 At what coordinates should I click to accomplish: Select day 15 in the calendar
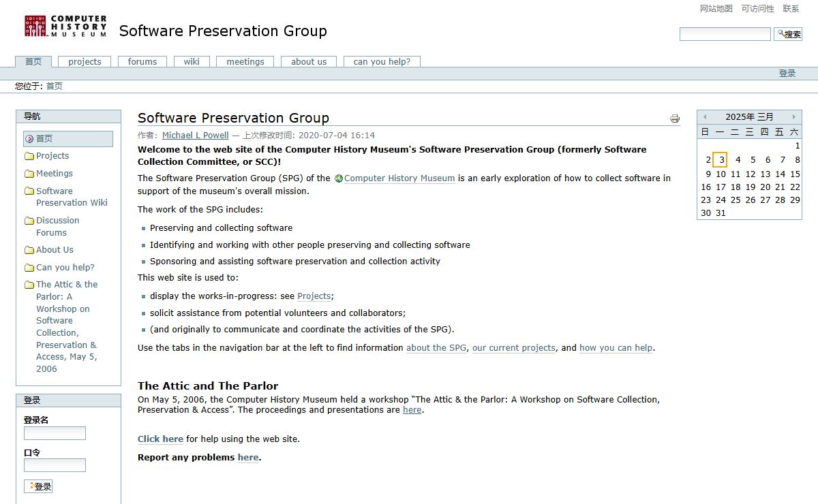(795, 174)
